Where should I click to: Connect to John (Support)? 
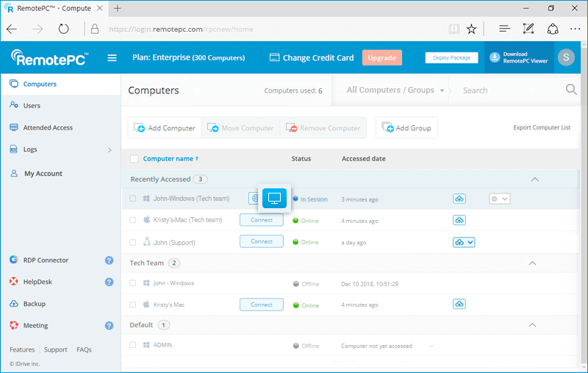pos(262,241)
